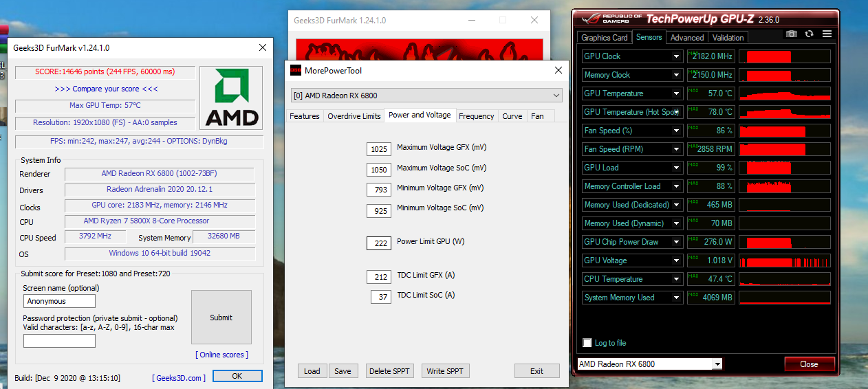Open Memory Clock sensor dropdown
The image size is (868, 389).
coord(677,75)
